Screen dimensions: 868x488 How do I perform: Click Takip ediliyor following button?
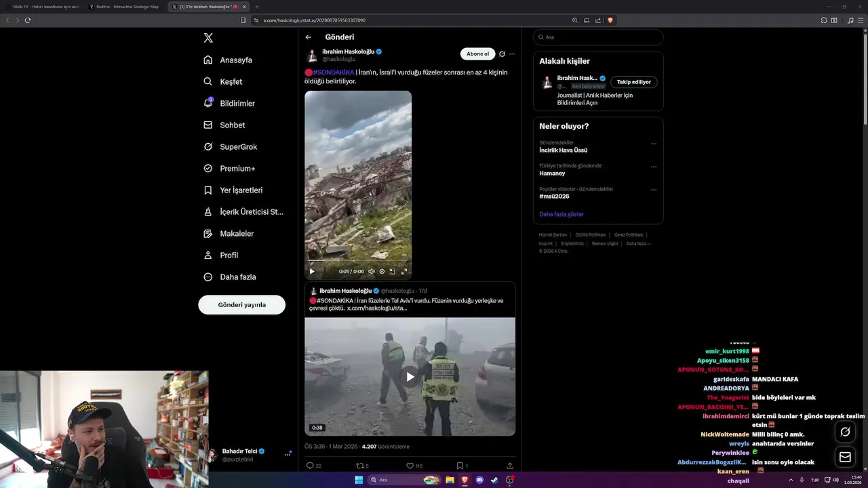(634, 82)
